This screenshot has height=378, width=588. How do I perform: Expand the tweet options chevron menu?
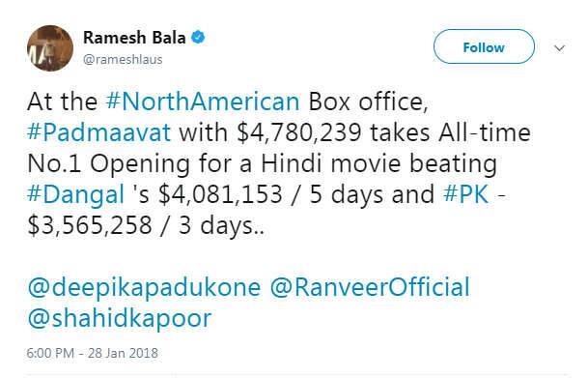coord(560,48)
